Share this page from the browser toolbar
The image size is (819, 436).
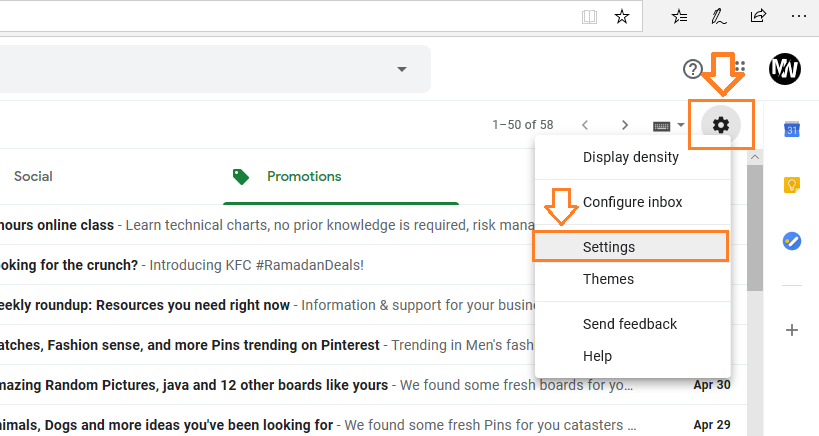coord(758,16)
